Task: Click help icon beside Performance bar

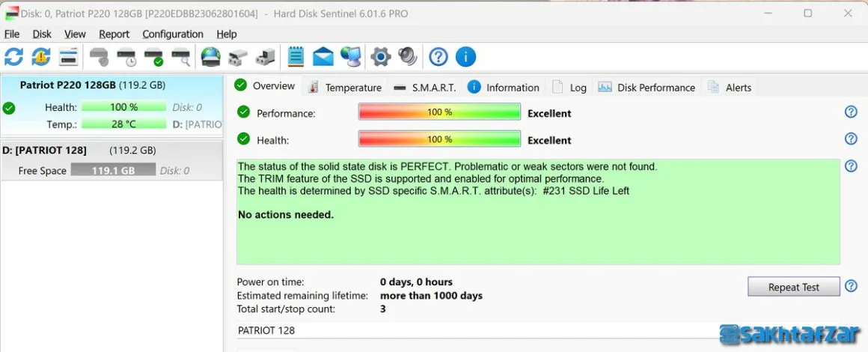Action: 851,112
